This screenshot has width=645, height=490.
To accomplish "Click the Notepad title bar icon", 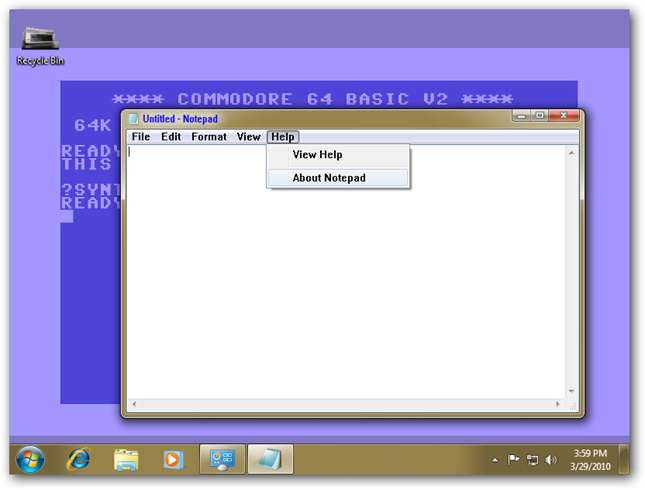I will [133, 119].
